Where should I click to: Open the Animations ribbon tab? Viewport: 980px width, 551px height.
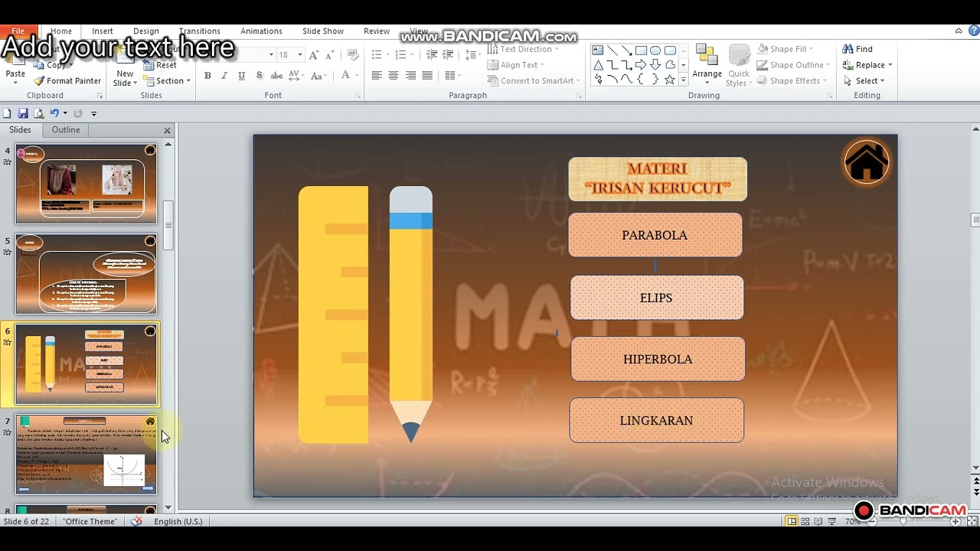261,31
